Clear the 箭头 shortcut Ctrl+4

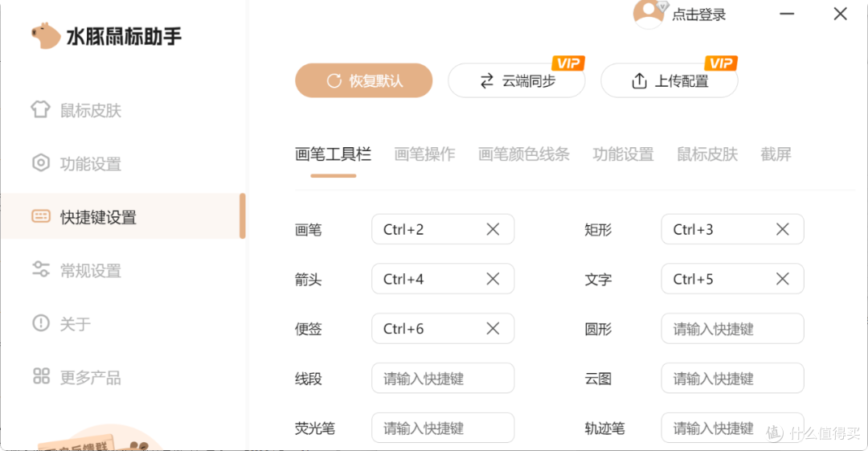point(493,279)
